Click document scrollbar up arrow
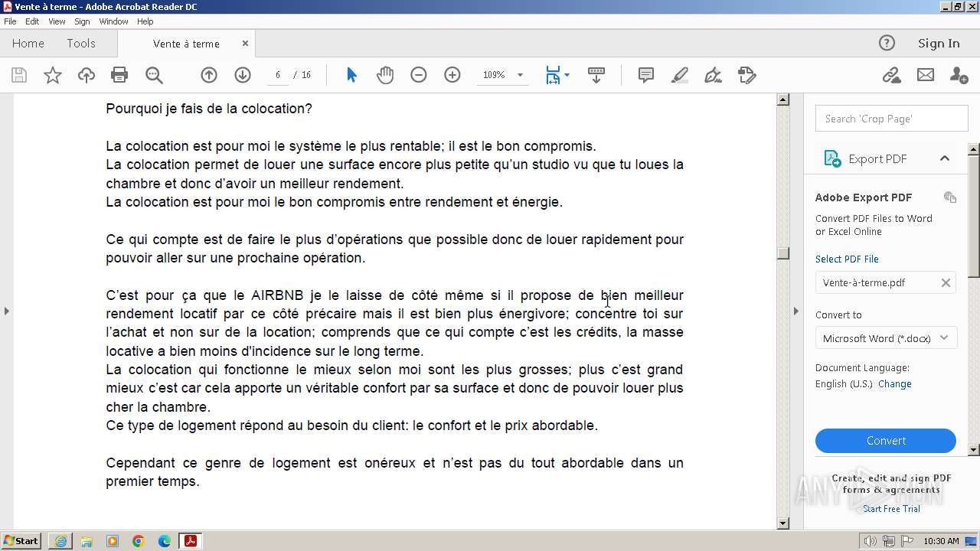The width and height of the screenshot is (980, 551). 782,99
